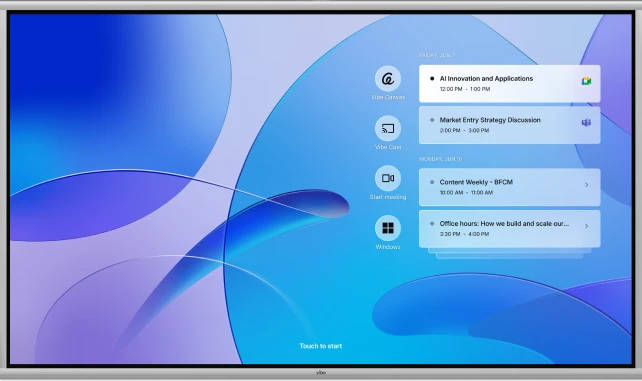
Task: Click the 2:00 PM - 3:00 PM time text
Action: click(x=464, y=130)
